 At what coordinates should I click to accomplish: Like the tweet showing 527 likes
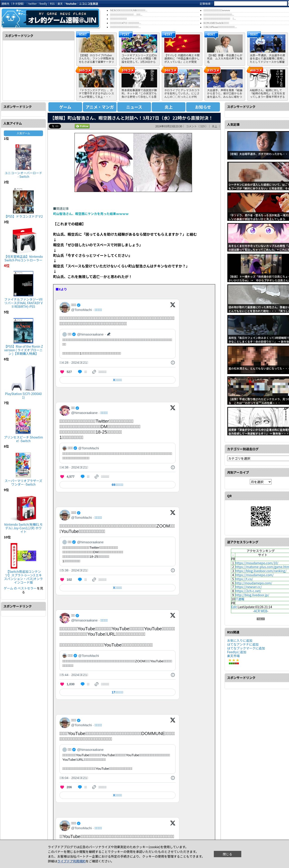(x=62, y=372)
